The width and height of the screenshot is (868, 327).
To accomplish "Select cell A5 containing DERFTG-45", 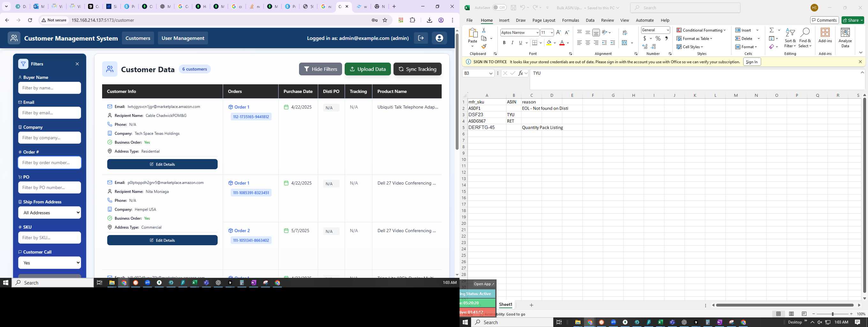I will click(487, 127).
